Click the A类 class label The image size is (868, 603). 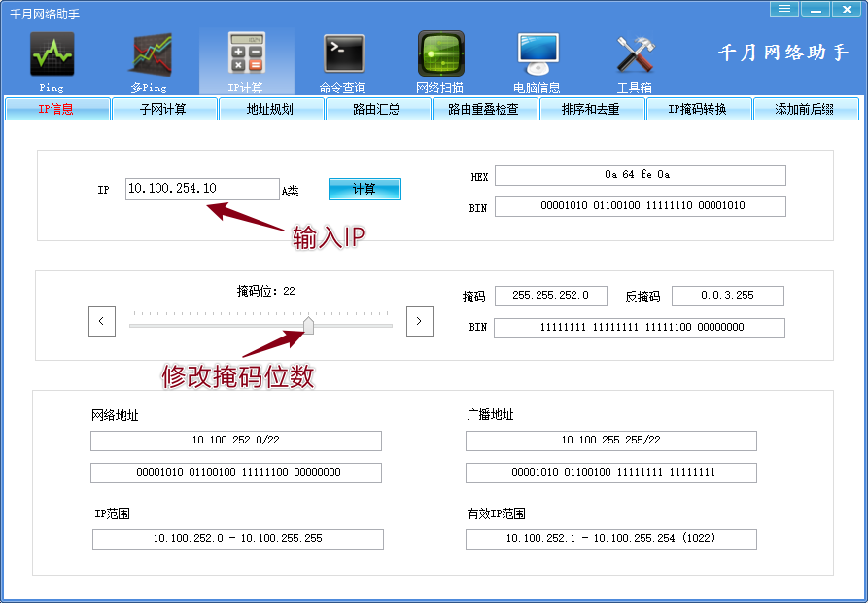pyautogui.click(x=290, y=192)
